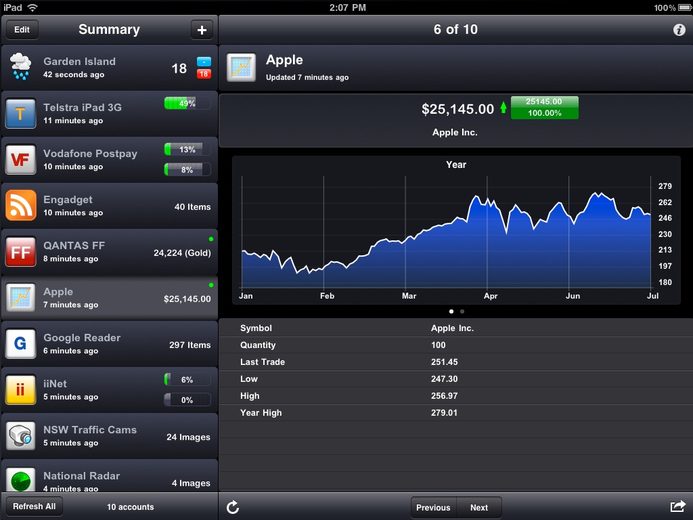Select the Garden Island row
Screen dimensions: 693x520
coord(109,68)
